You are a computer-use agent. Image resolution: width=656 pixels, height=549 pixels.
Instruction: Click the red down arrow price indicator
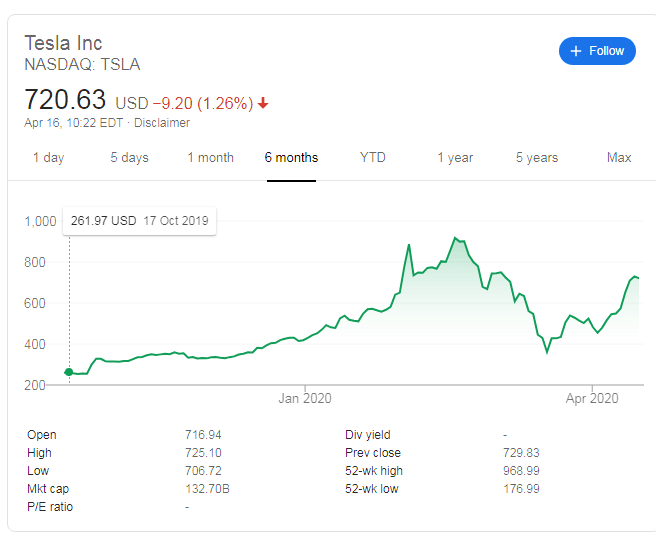point(263,103)
